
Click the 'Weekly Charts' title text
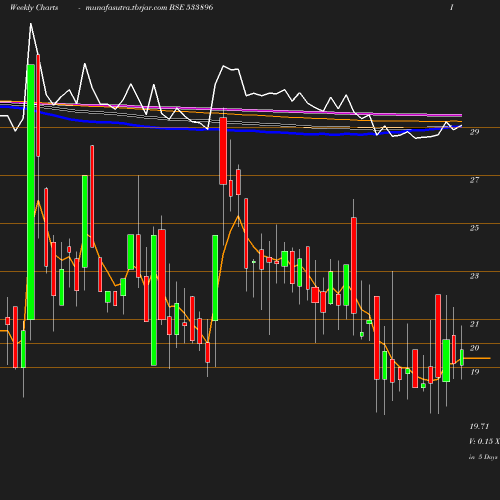click(x=34, y=8)
